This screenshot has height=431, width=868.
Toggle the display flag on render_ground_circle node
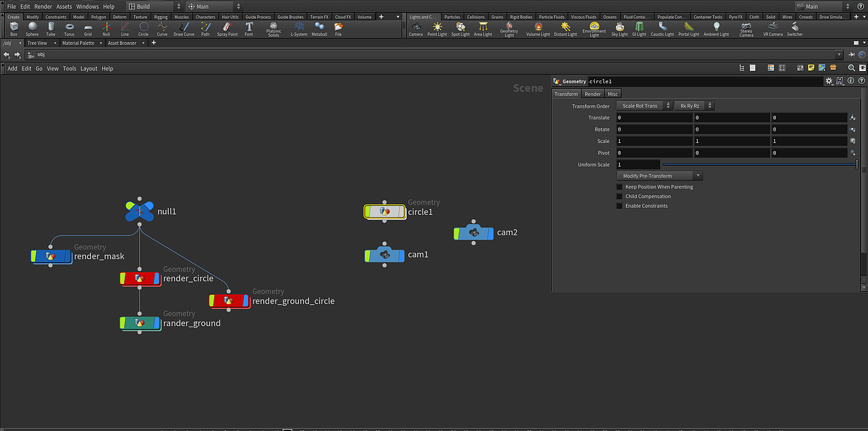[x=247, y=301]
